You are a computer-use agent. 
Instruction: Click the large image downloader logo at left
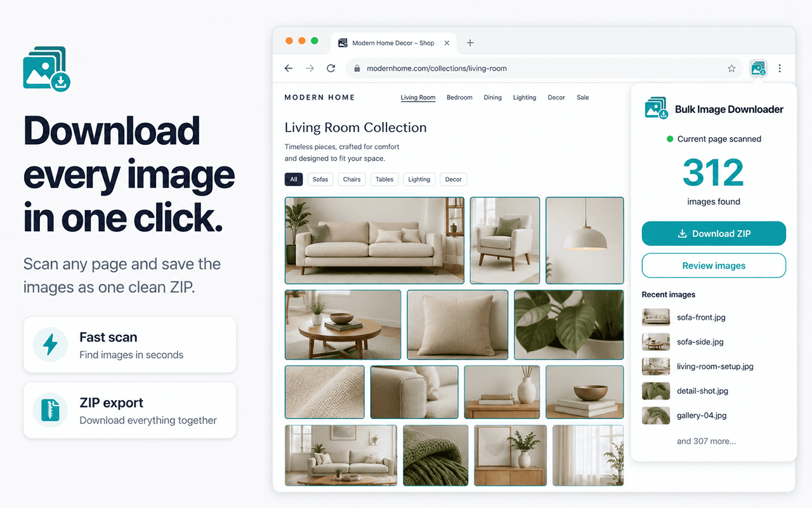point(46,68)
